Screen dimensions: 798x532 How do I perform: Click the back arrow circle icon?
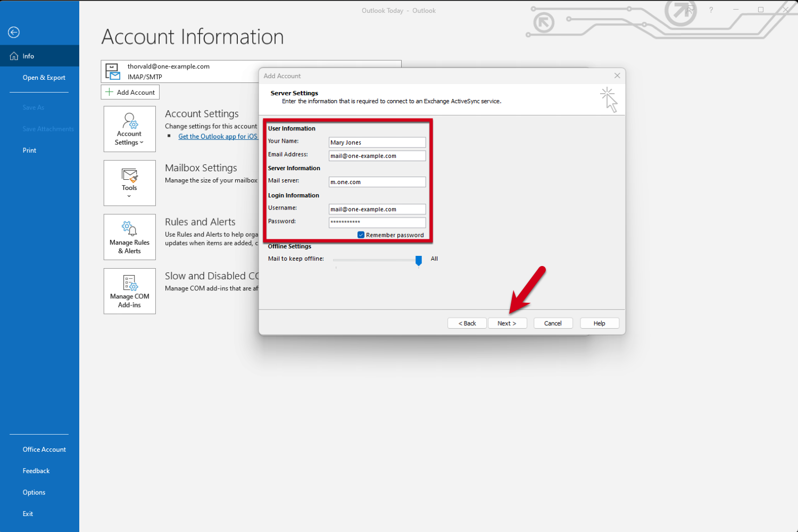click(x=14, y=32)
